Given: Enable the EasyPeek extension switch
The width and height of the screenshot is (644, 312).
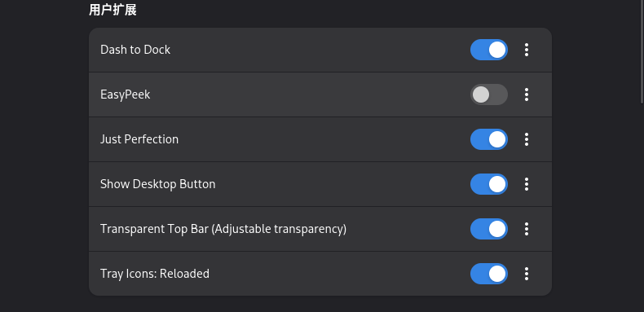Looking at the screenshot, I should tap(489, 94).
